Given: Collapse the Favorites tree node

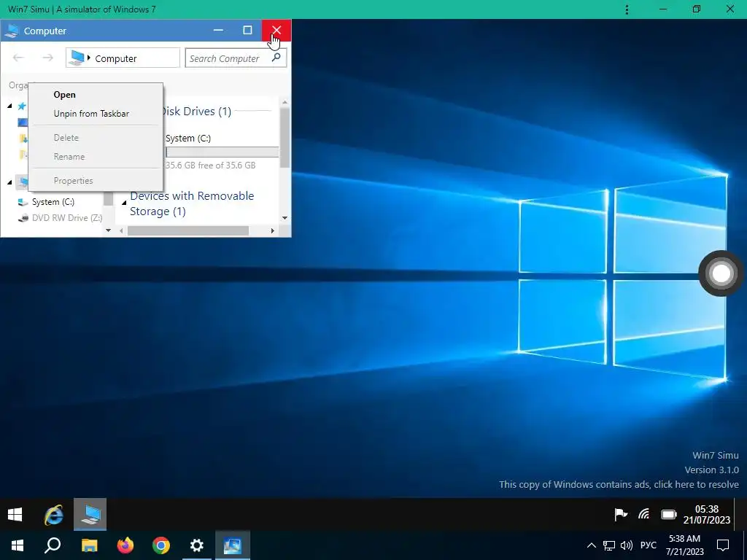Looking at the screenshot, I should click(9, 106).
